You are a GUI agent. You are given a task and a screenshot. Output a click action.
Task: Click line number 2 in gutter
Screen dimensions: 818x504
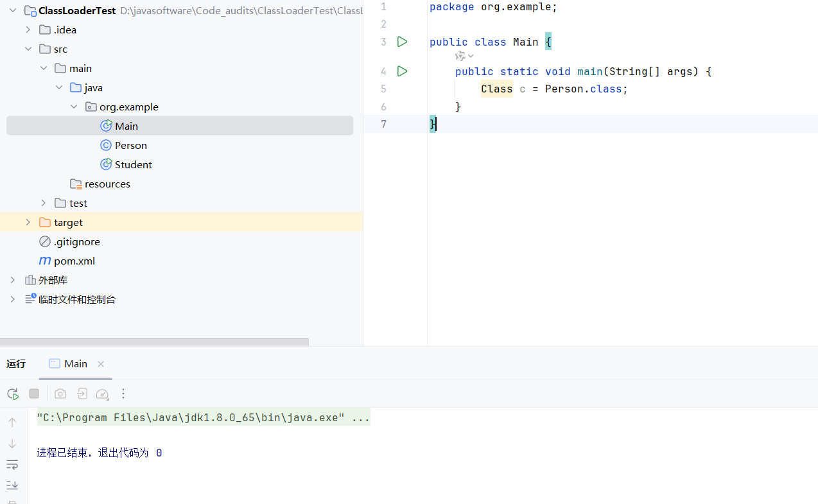click(383, 24)
